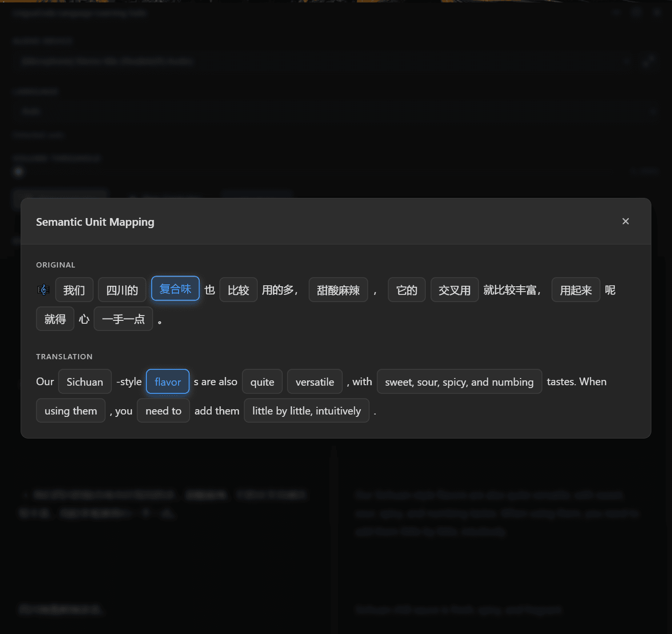Click the 就得 unit chip
The image size is (672, 634).
[55, 319]
